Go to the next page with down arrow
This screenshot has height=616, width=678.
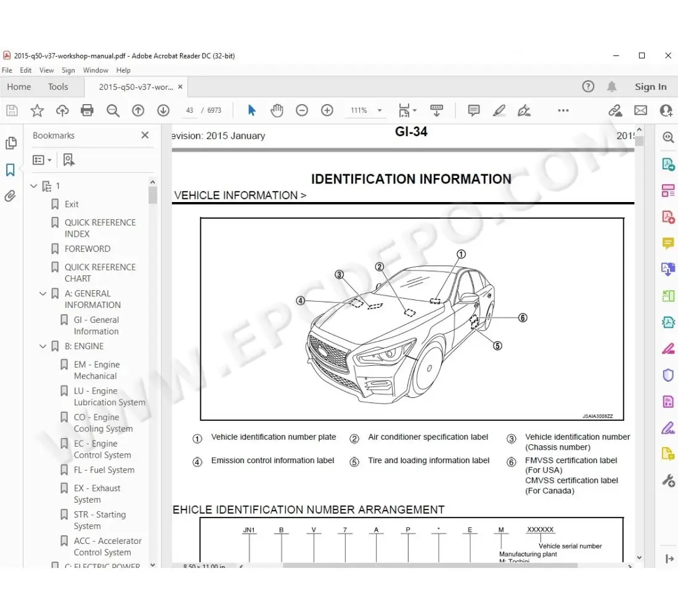(163, 110)
